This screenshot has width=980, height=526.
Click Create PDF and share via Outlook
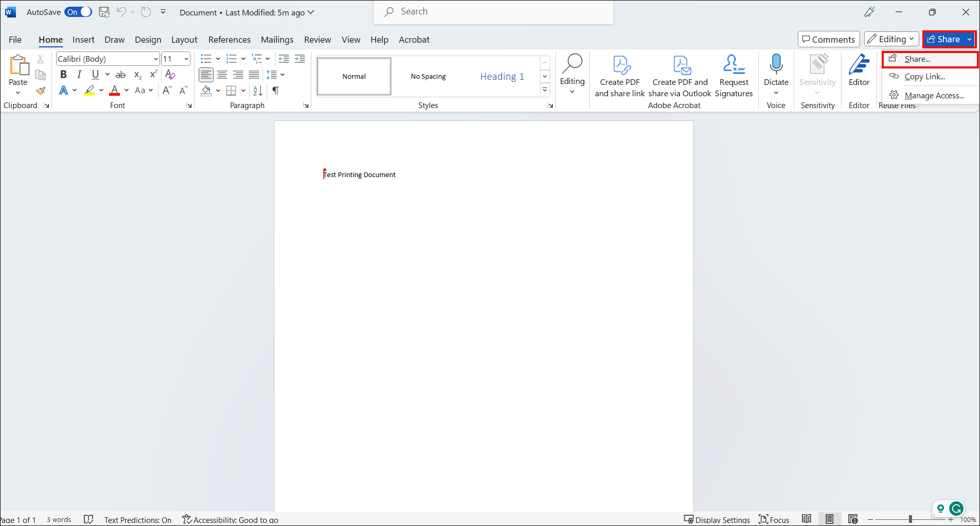(x=680, y=76)
